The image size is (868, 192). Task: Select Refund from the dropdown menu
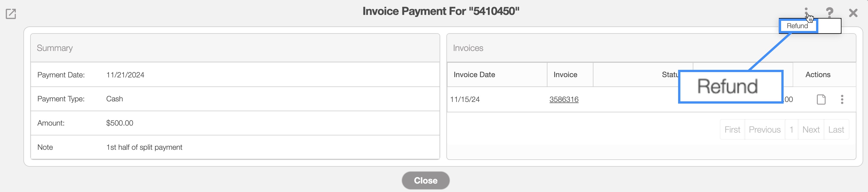(797, 26)
